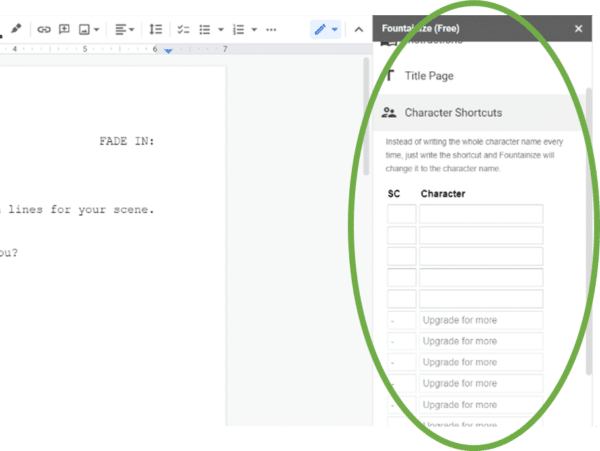
Task: Select the Character Shortcuts section
Action: (x=453, y=113)
